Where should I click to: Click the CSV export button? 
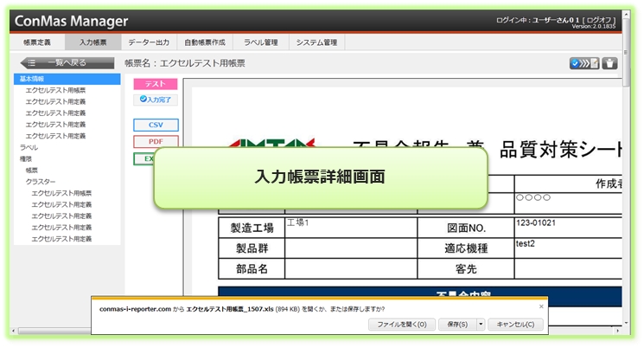point(156,125)
